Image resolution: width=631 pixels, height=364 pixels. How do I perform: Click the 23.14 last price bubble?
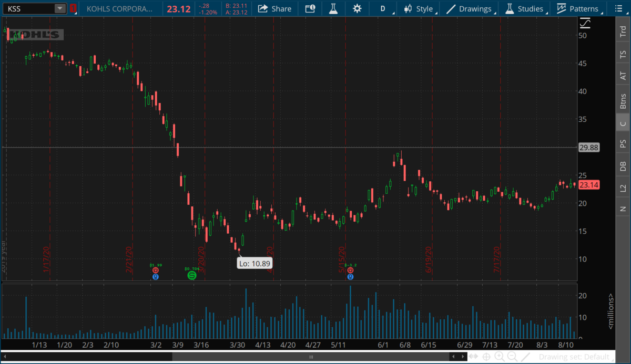pyautogui.click(x=589, y=185)
